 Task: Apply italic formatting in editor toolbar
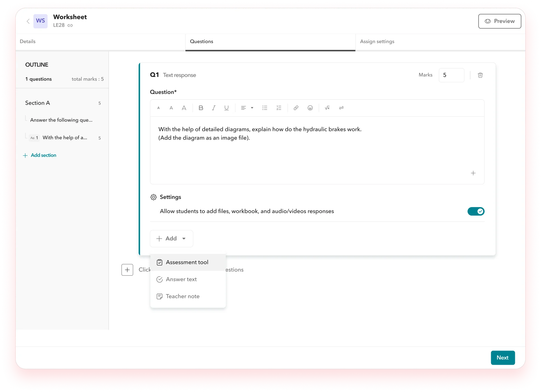click(x=214, y=108)
